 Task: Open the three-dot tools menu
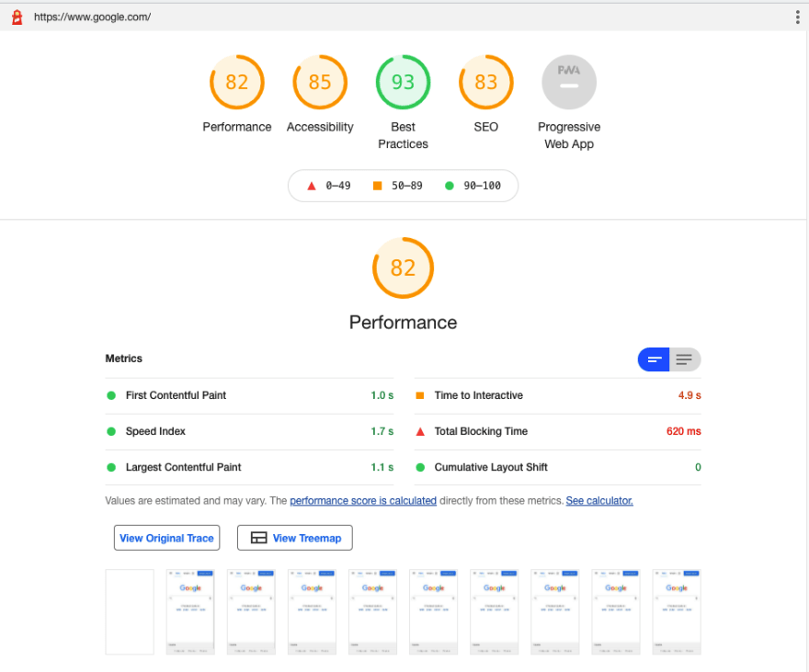[x=797, y=17]
